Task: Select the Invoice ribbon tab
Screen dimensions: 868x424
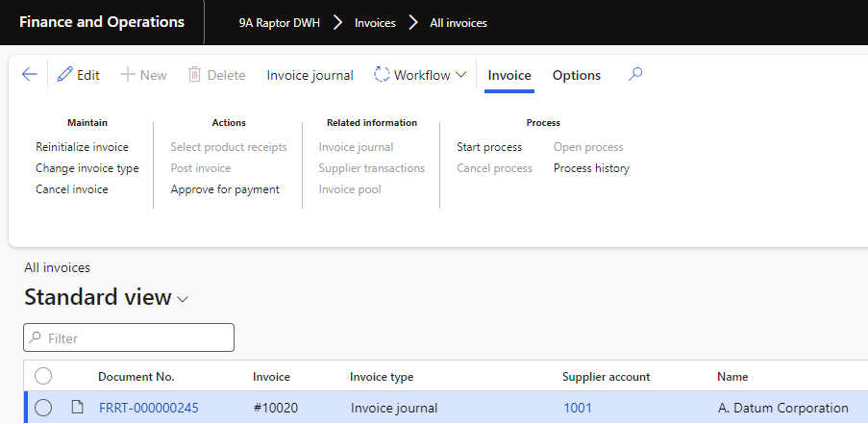Action: 509,75
